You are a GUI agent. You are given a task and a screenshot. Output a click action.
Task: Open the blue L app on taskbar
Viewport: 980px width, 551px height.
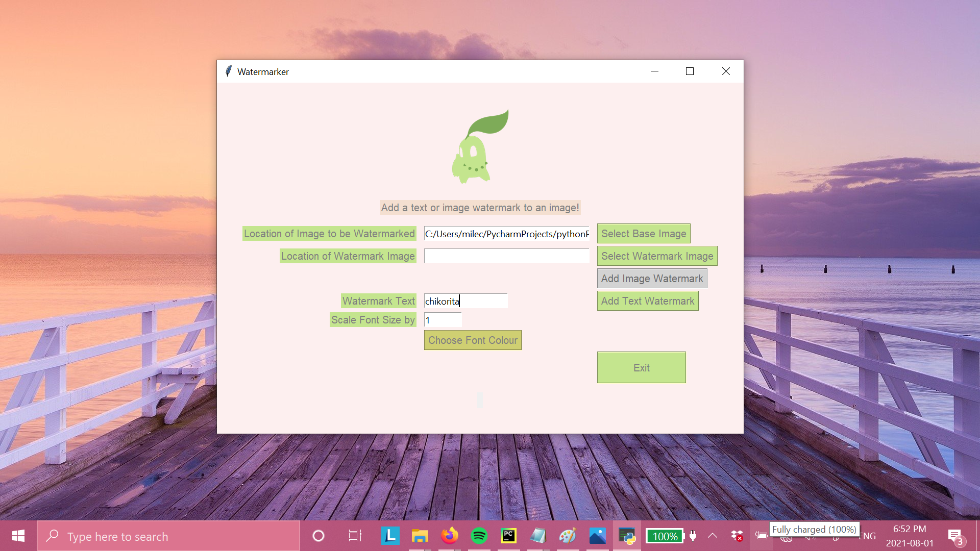pyautogui.click(x=390, y=536)
